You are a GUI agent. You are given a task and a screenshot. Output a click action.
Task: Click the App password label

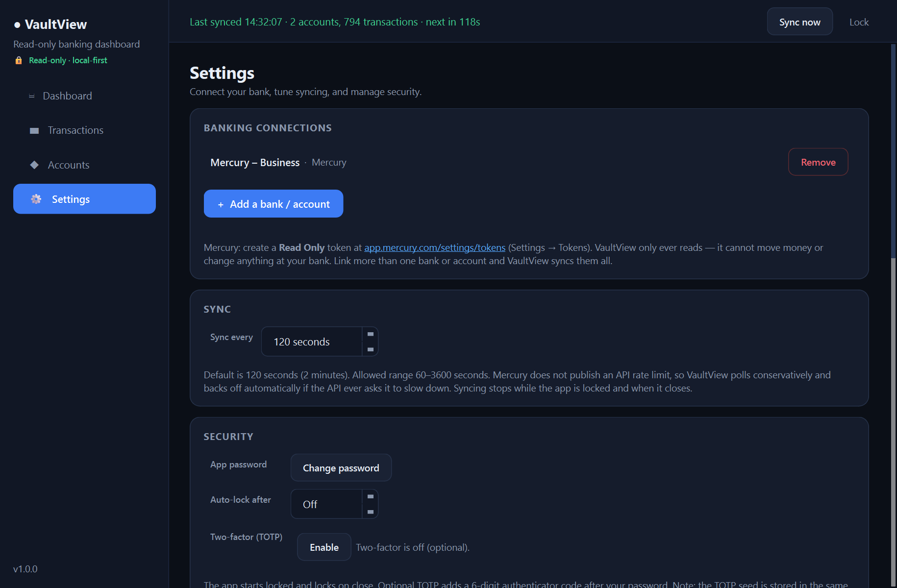point(239,465)
